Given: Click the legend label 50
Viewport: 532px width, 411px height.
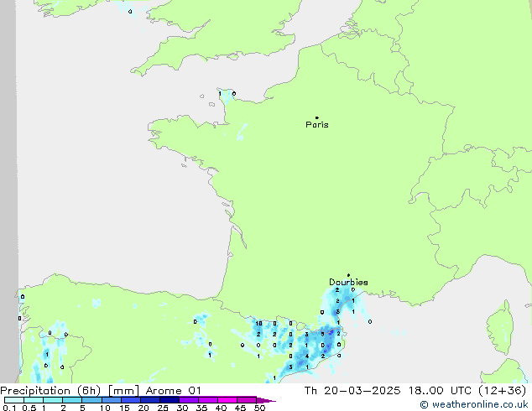Looking at the screenshot, I should [x=259, y=408].
